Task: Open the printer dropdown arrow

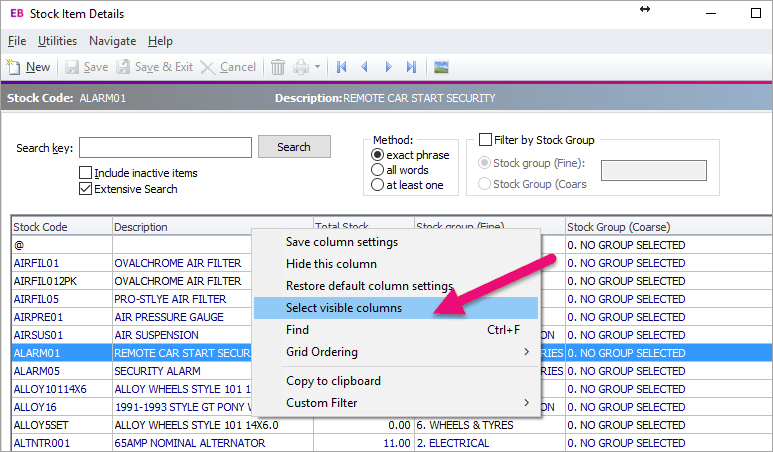Action: pos(317,67)
